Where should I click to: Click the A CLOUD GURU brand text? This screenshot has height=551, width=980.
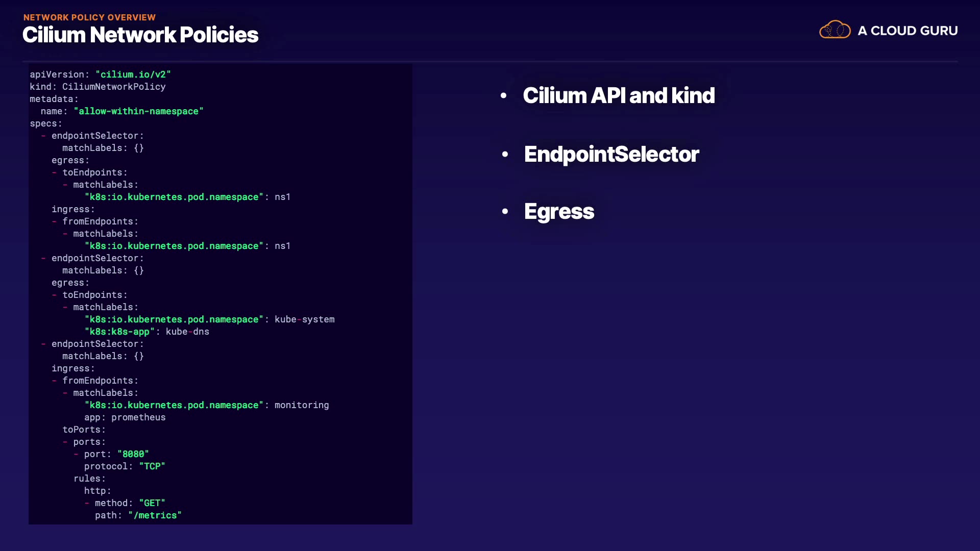(x=908, y=31)
